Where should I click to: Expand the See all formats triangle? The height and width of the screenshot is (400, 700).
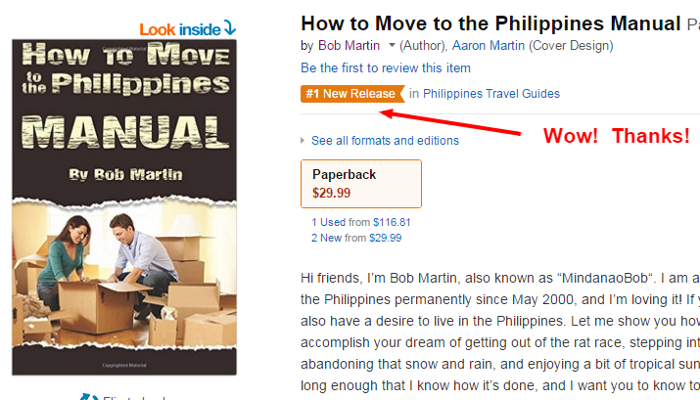303,141
